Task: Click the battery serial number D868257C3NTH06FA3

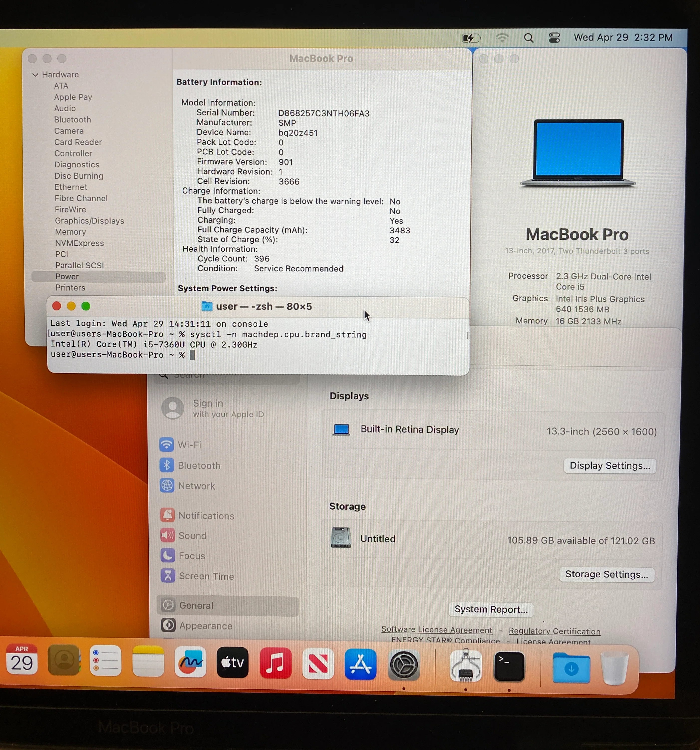Action: 324,113
